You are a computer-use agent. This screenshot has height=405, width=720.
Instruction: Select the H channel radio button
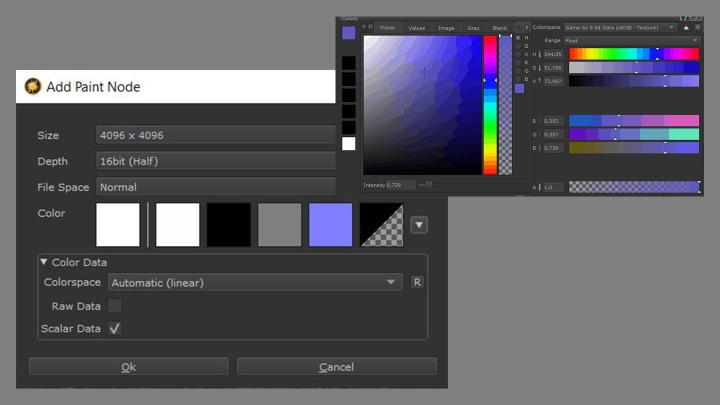coord(519,38)
